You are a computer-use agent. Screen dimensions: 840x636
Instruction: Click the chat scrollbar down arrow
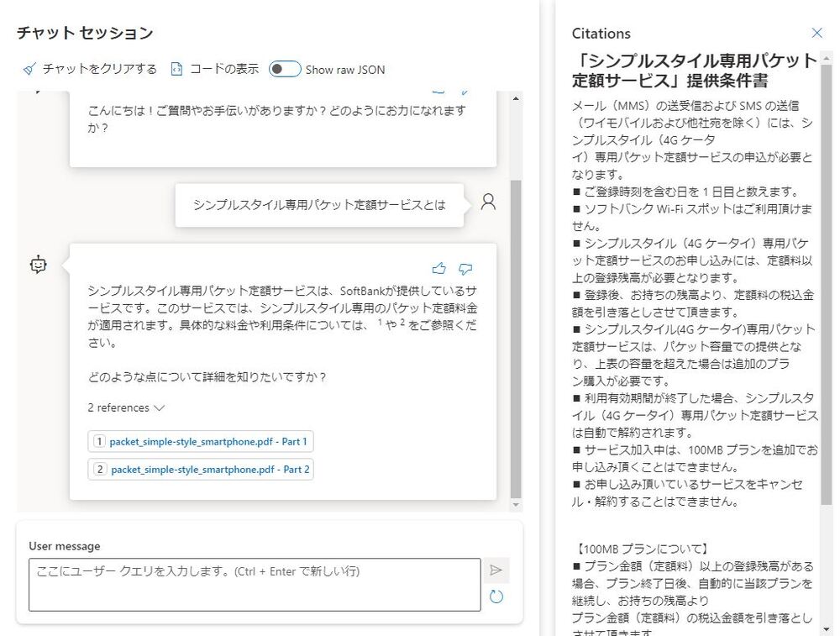(x=516, y=506)
